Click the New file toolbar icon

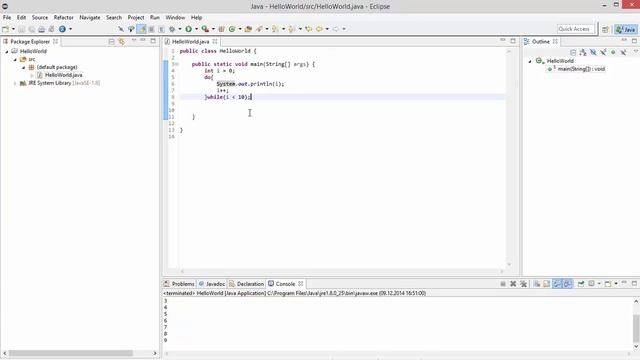coord(5,29)
